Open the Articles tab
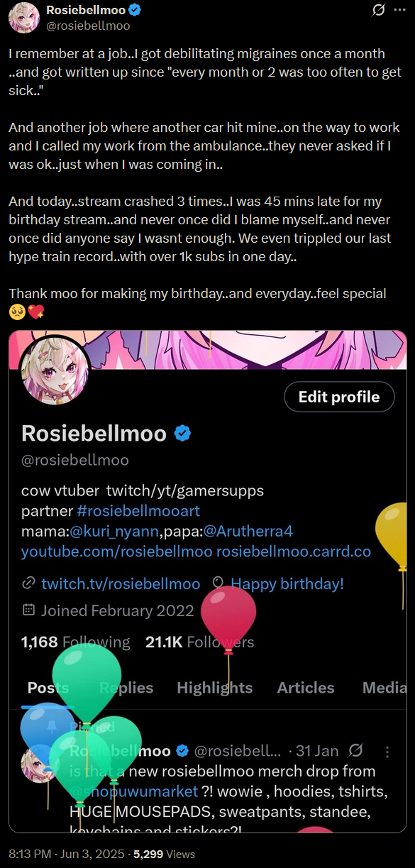This screenshot has height=868, width=415. tap(306, 688)
